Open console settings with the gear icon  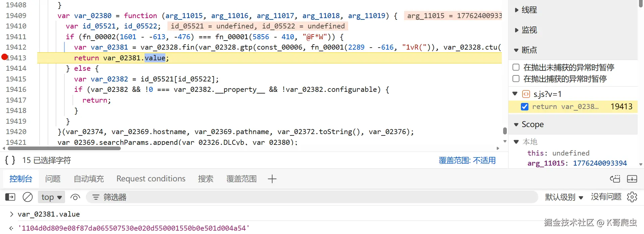coord(632,197)
